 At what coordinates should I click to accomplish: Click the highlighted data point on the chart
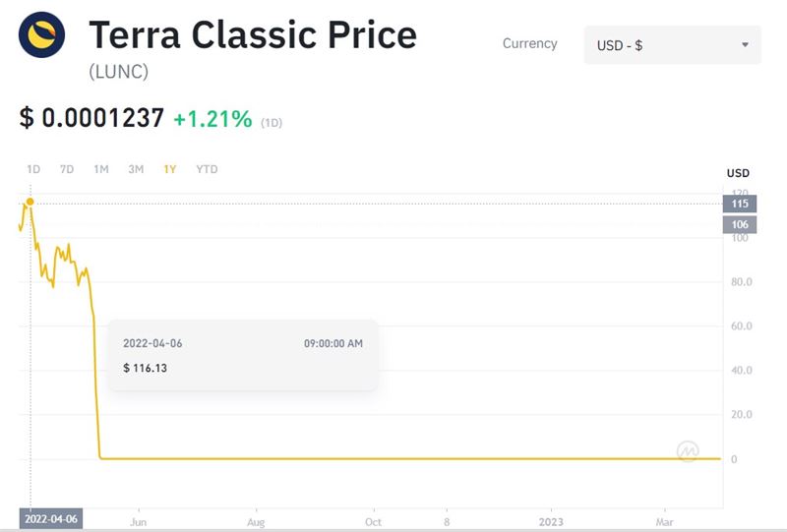coord(30,202)
